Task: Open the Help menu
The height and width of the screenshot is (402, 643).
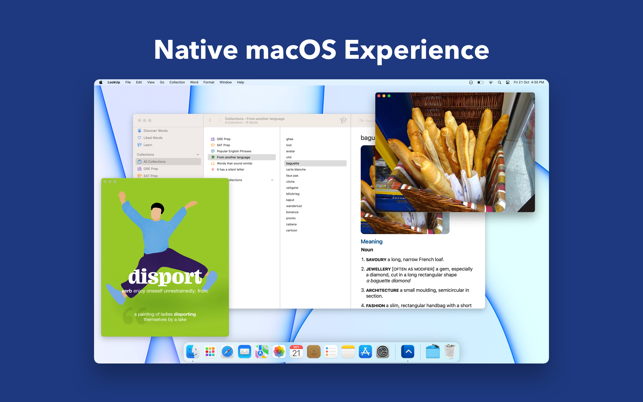Action: coord(240,82)
